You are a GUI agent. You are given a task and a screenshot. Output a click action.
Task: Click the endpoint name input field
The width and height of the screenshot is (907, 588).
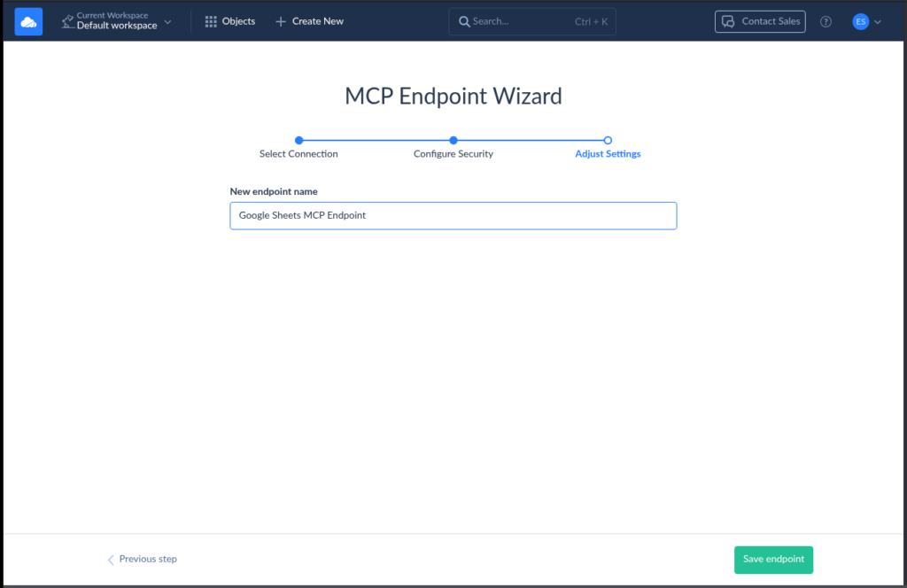453,215
